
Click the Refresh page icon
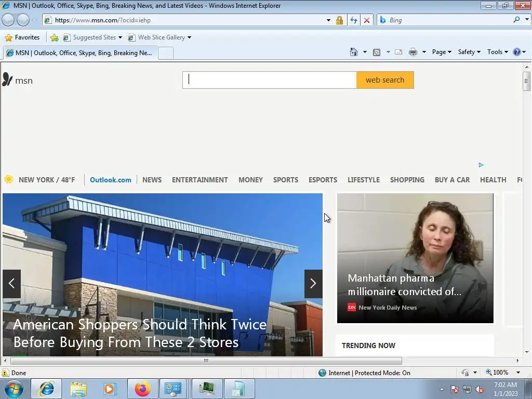point(353,20)
